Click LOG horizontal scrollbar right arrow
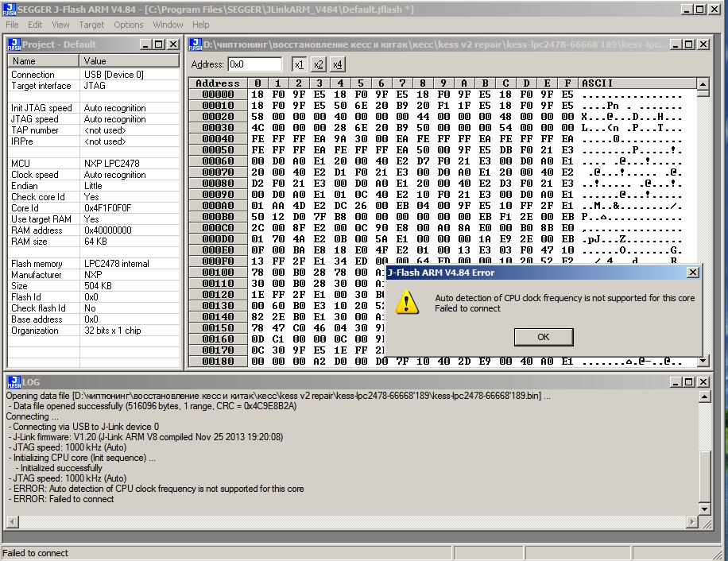The image size is (728, 561). [x=692, y=522]
